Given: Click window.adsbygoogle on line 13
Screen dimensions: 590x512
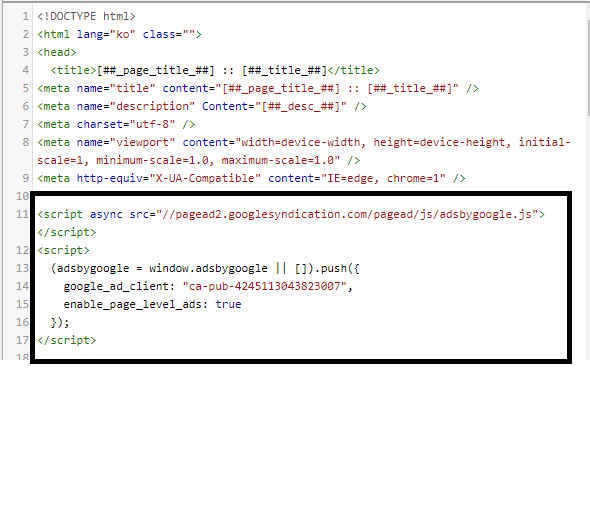Looking at the screenshot, I should 208,269.
